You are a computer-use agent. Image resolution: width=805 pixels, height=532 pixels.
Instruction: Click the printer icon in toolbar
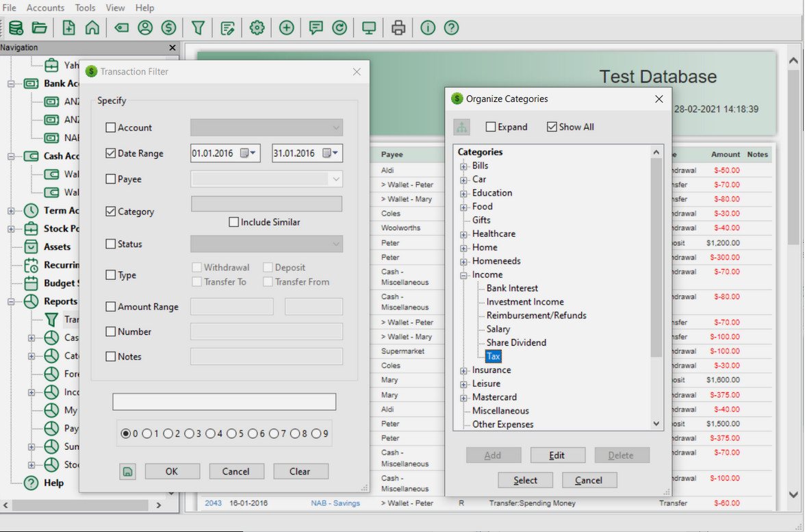(x=398, y=27)
